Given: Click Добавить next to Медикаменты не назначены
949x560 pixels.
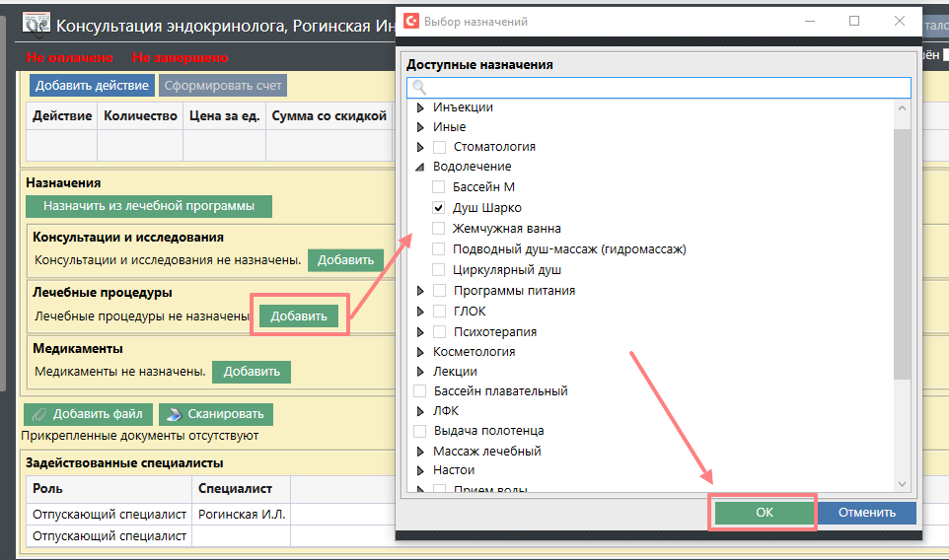Looking at the screenshot, I should coord(252,372).
